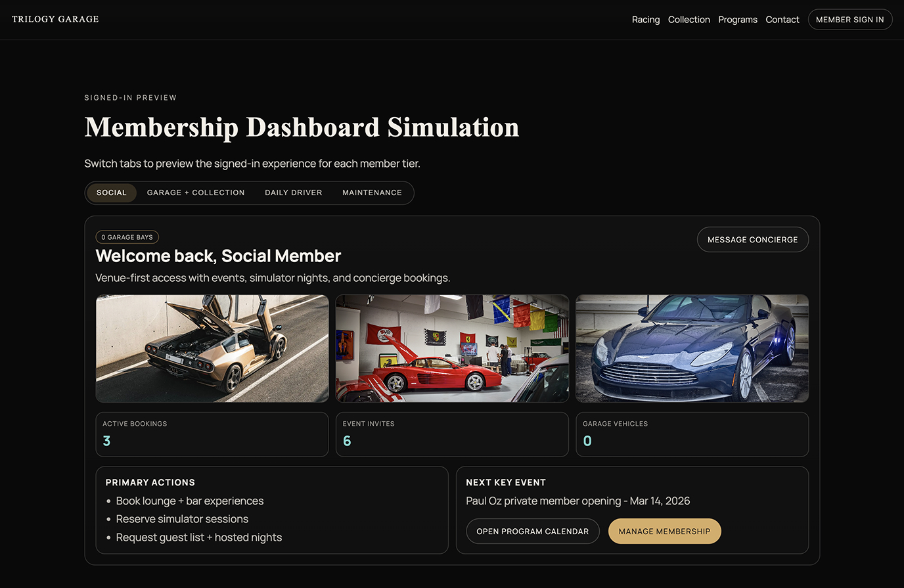Click the 0 GARAGE BAYS badge
This screenshot has height=588, width=904.
pyautogui.click(x=127, y=237)
